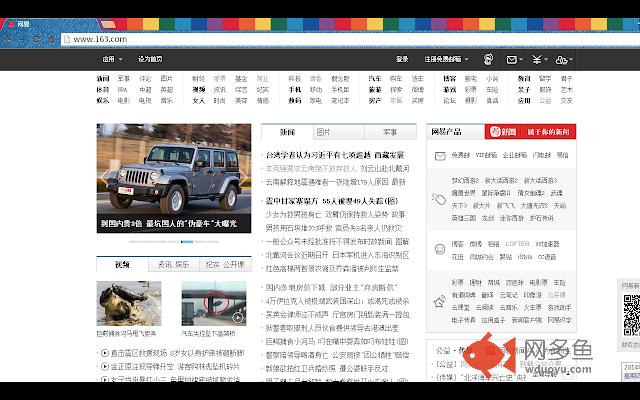Open the ¥ payment icon menu
Image resolution: width=640 pixels, height=400 pixels.
click(x=539, y=60)
